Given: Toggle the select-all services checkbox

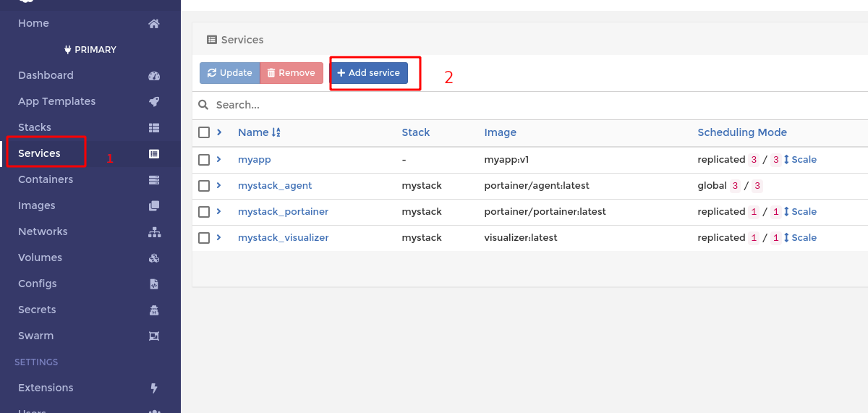Looking at the screenshot, I should 204,132.
